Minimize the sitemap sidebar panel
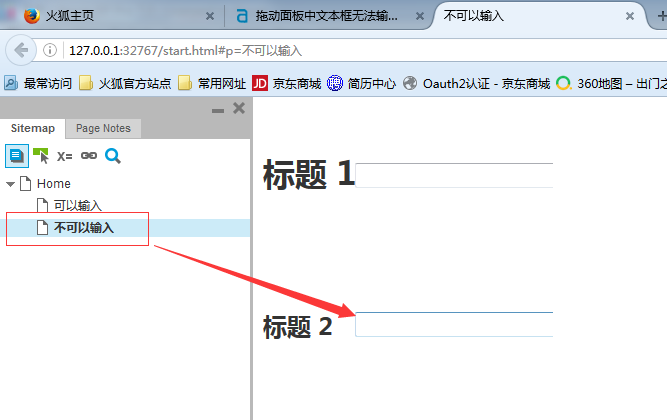The image size is (667, 420). coord(218,111)
